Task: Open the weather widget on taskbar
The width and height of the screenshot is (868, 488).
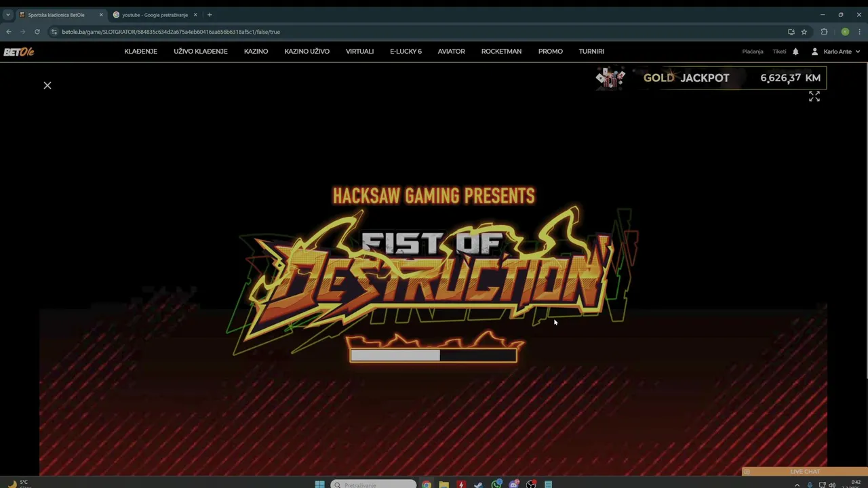Action: (x=18, y=484)
